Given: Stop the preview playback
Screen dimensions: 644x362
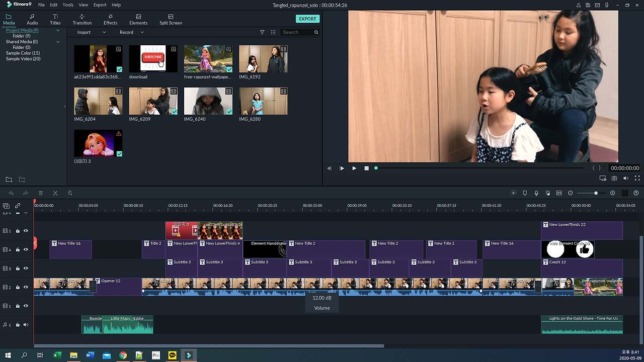Looking at the screenshot, I should pos(366,168).
